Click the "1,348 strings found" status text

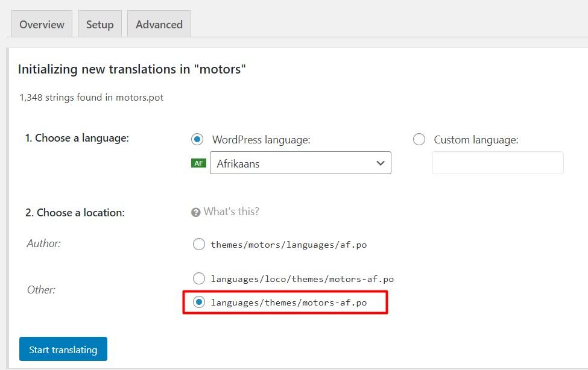(91, 98)
